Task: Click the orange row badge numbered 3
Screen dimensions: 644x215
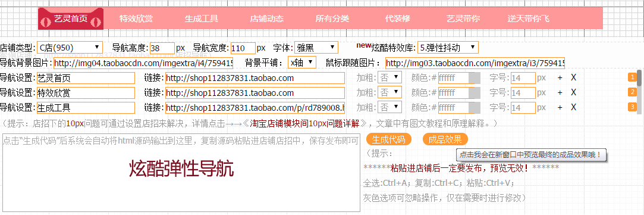Action: click(x=632, y=107)
